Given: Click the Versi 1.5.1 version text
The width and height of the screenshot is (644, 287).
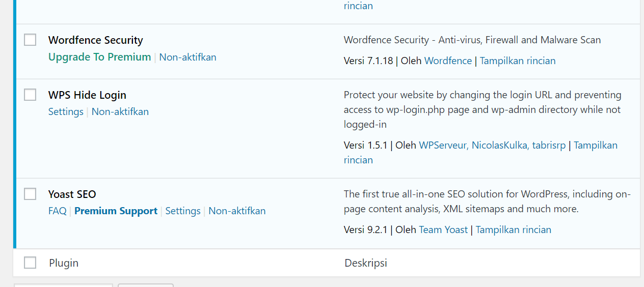Looking at the screenshot, I should pos(366,145).
